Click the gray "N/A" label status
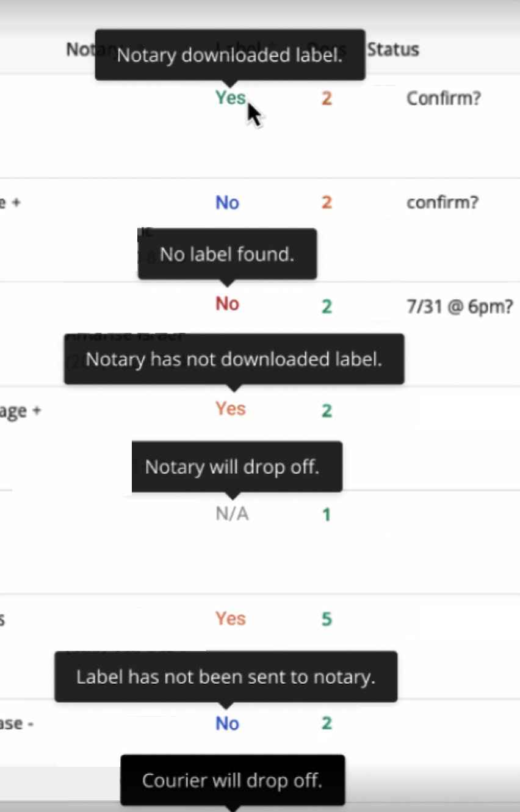Viewport: 520px width, 812px height. [x=231, y=513]
